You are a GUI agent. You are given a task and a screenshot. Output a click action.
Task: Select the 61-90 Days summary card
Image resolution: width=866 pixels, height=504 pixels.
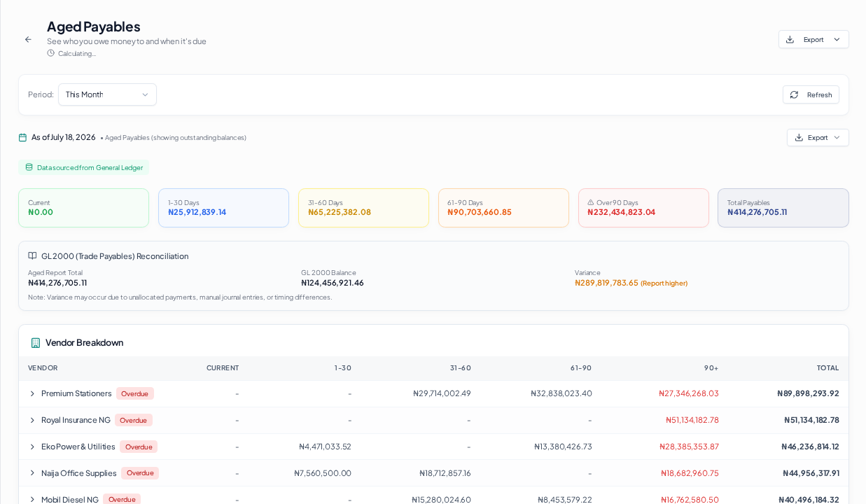click(503, 208)
